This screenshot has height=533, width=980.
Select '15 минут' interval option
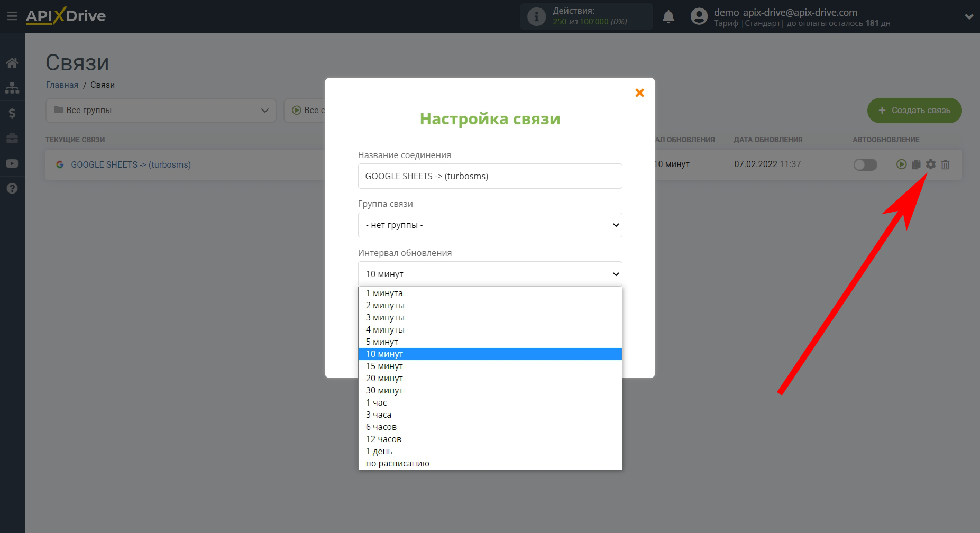(490, 366)
